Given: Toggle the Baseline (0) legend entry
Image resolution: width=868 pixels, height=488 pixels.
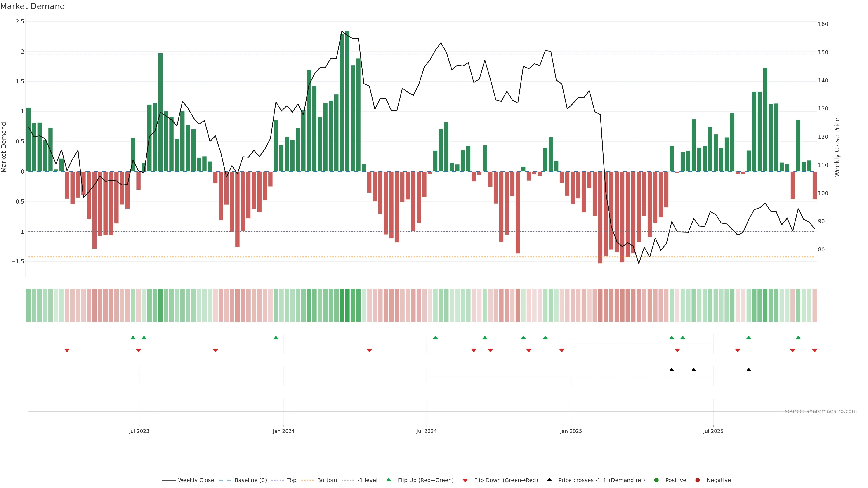Looking at the screenshot, I should (250, 480).
